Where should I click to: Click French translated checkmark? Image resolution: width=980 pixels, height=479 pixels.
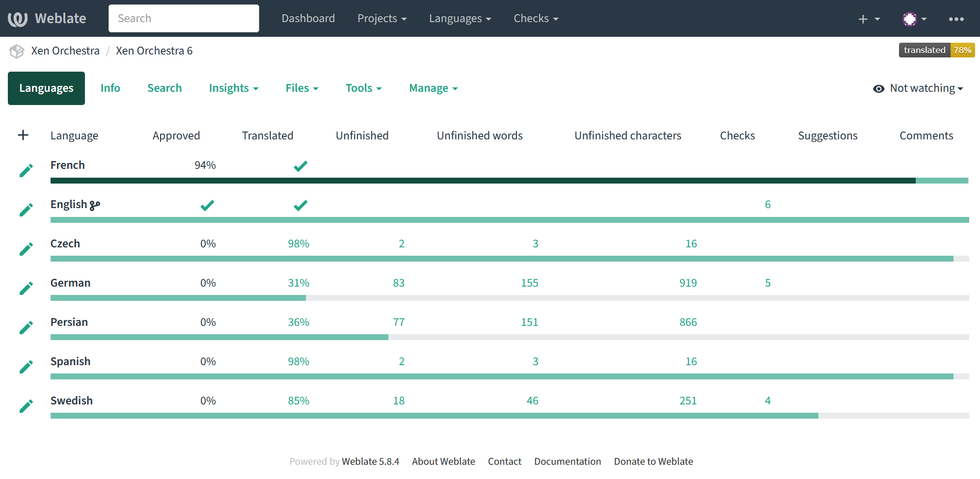click(300, 166)
